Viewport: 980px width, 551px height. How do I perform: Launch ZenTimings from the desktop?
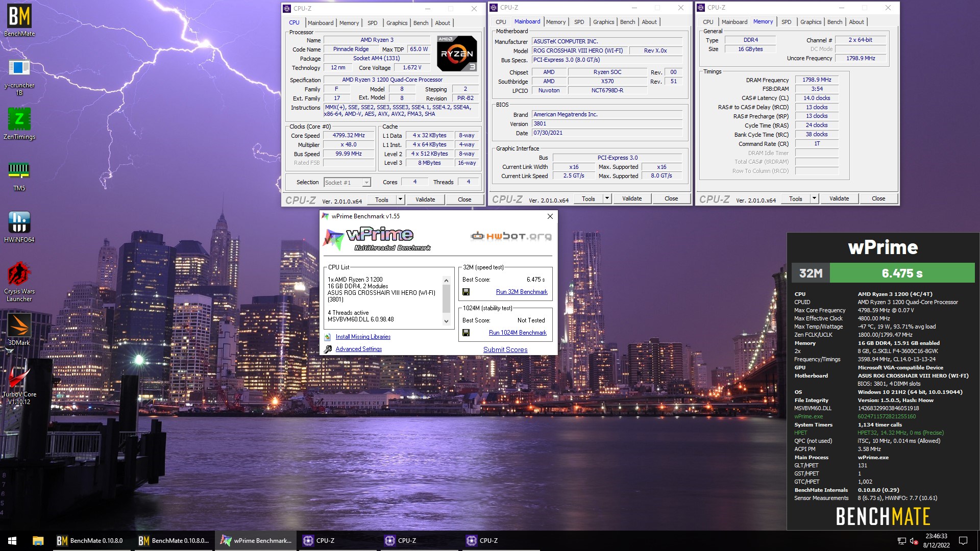tap(19, 123)
